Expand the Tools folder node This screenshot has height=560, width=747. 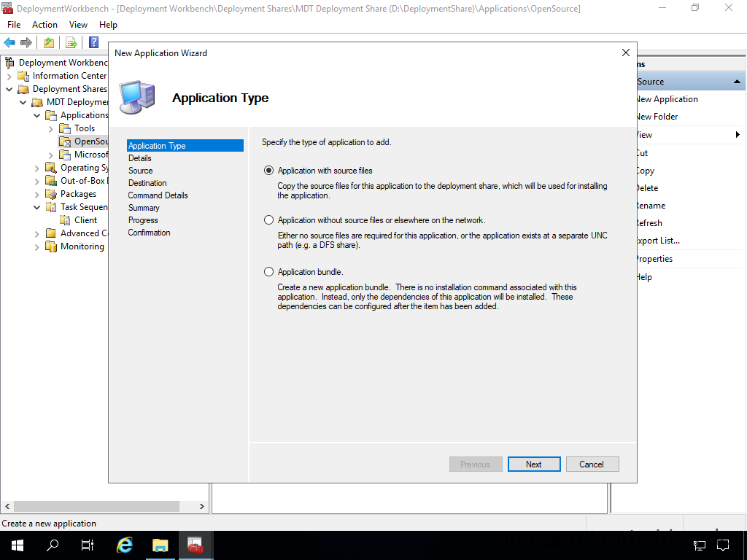pos(51,128)
